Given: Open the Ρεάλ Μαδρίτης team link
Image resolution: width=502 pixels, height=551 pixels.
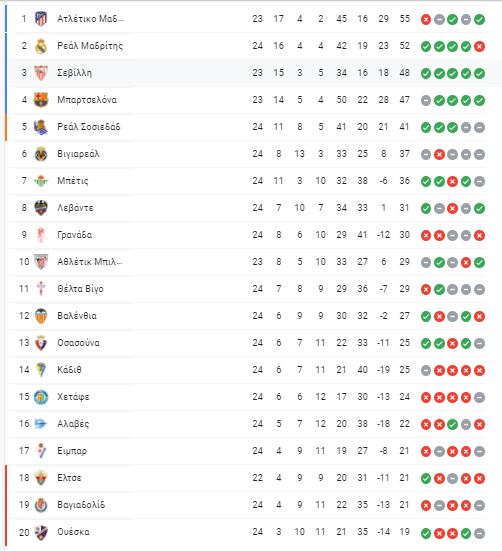Looking at the screenshot, I should (x=90, y=46).
